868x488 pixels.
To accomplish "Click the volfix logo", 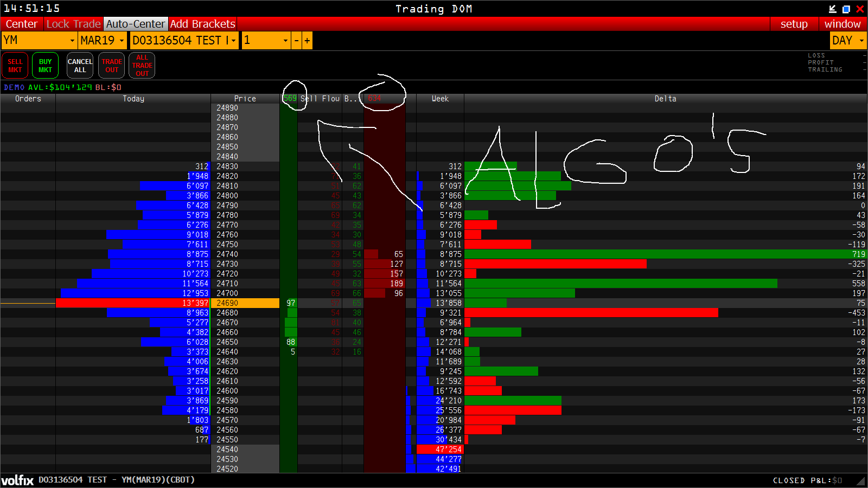I will [17, 480].
